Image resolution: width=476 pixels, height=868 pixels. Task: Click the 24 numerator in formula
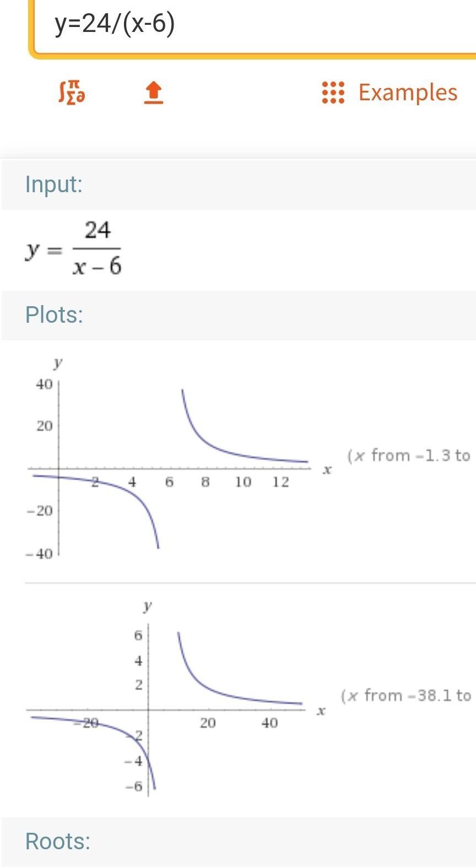[x=98, y=230]
